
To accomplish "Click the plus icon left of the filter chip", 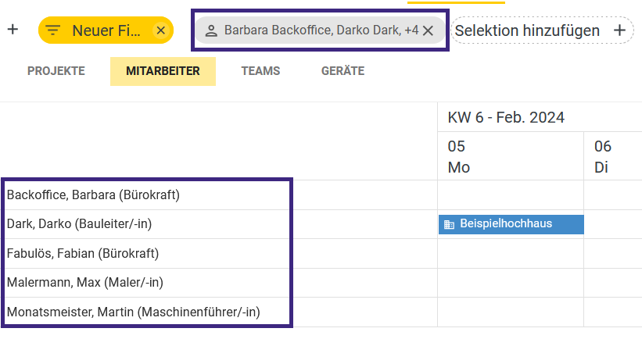I will click(13, 30).
